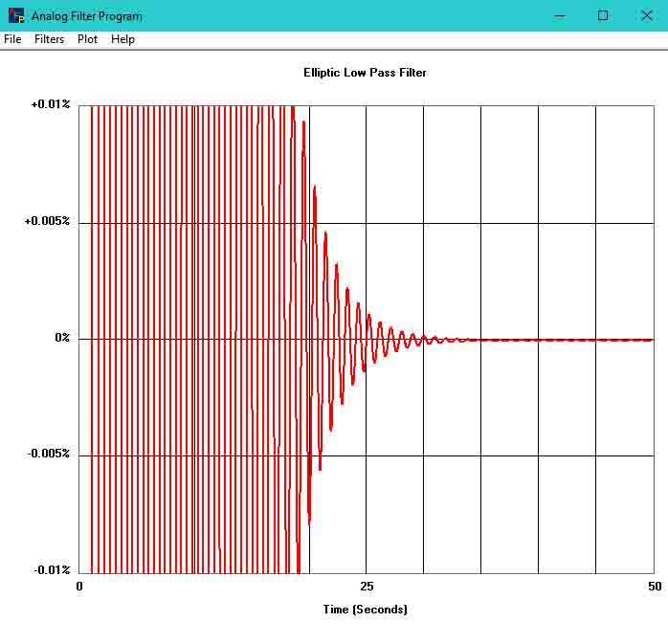This screenshot has height=644, width=668.
Task: Click the 25 time axis label
Action: click(x=367, y=587)
